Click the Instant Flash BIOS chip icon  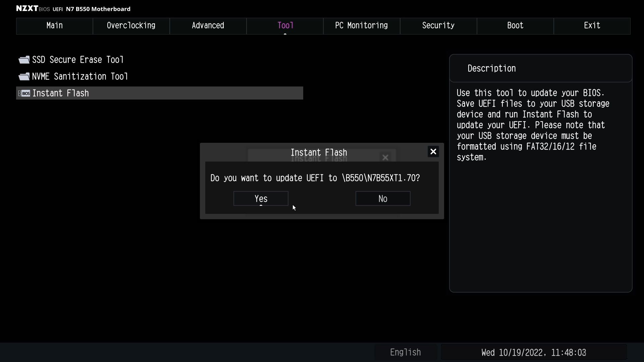pos(24,93)
